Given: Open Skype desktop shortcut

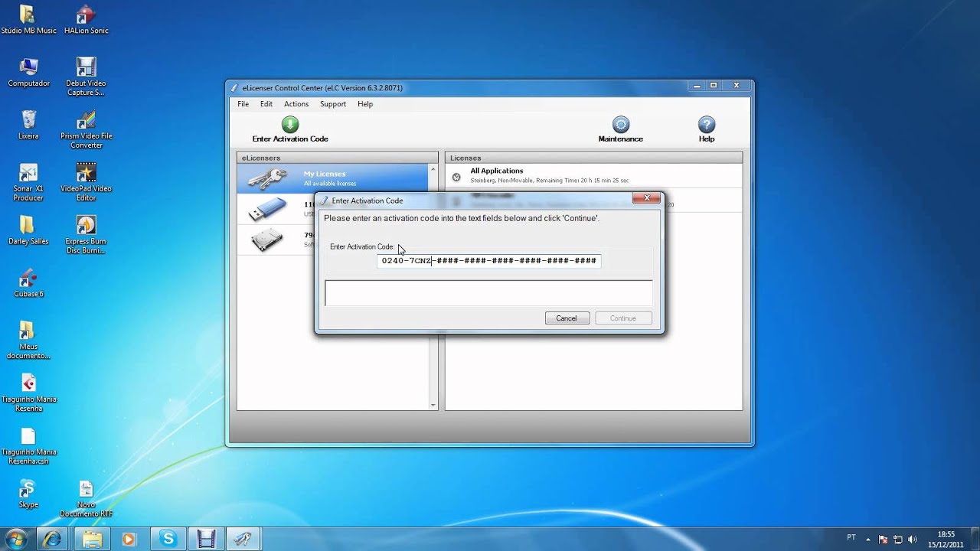Looking at the screenshot, I should coord(28,494).
